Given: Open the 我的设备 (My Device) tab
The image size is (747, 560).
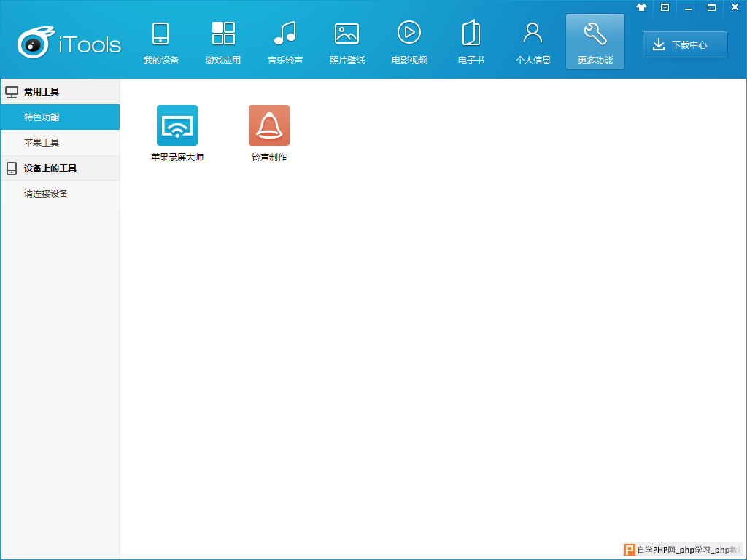Looking at the screenshot, I should tap(161, 43).
